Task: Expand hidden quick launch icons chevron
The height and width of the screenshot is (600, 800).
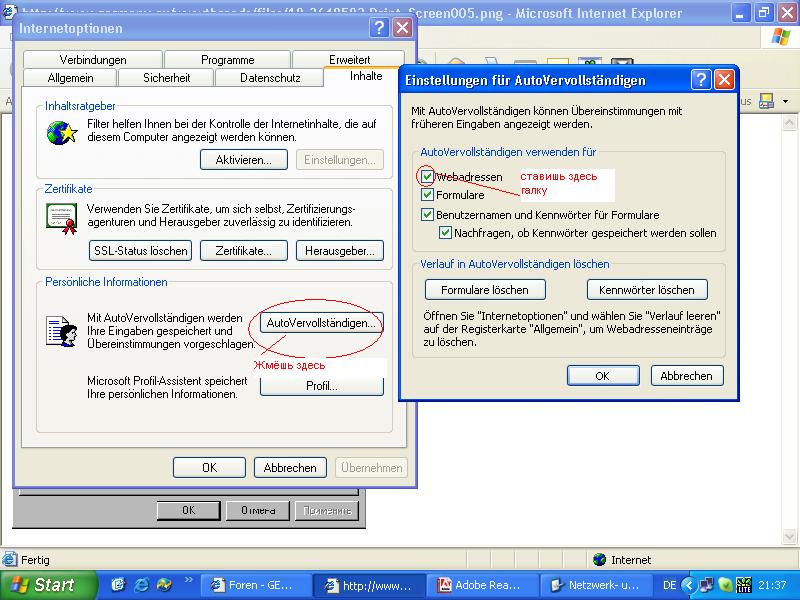Action: click(186, 580)
